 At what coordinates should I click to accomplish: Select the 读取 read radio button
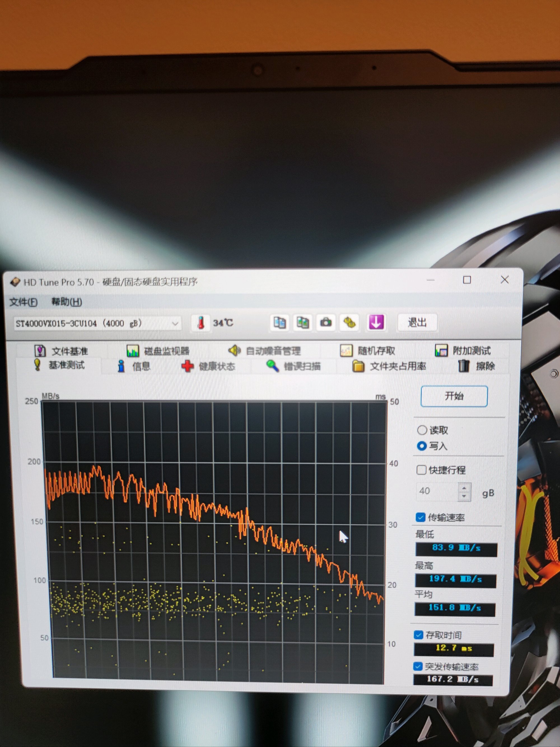click(422, 430)
